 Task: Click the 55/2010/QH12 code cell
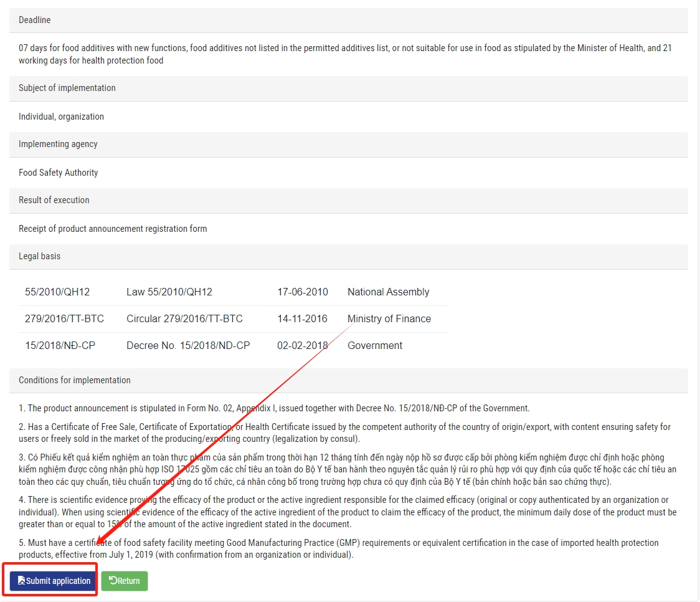pyautogui.click(x=57, y=292)
